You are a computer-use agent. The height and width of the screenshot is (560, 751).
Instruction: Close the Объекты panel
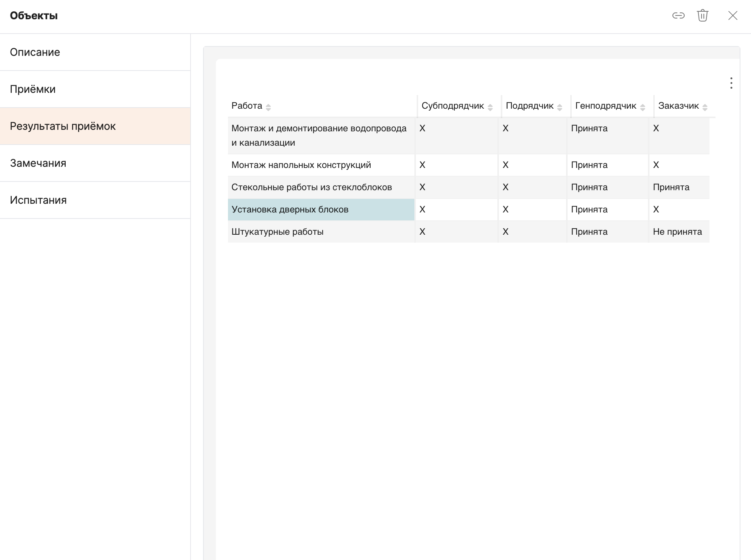click(733, 15)
